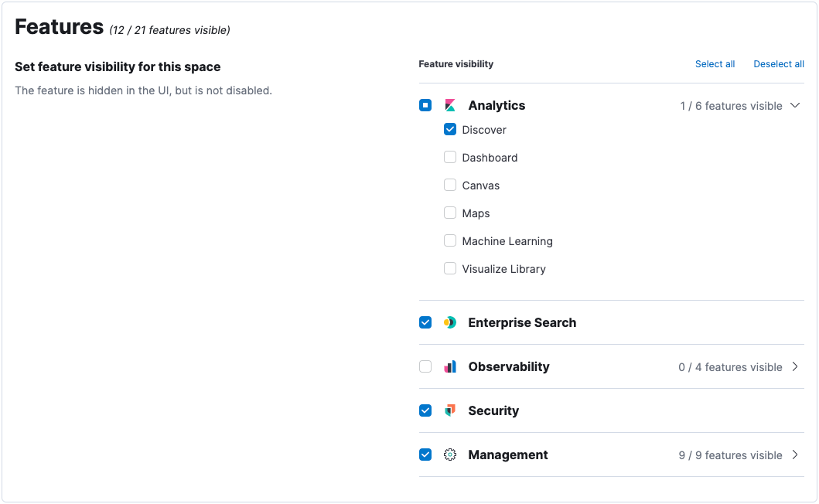Click the Deselect all link
819x504 pixels.
tap(779, 64)
